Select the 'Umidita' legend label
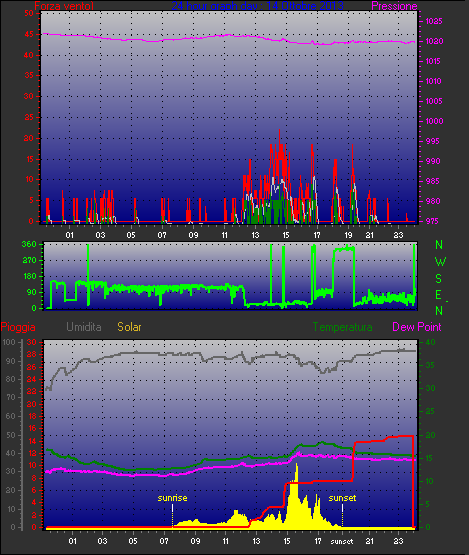The image size is (469, 555). pos(84,327)
